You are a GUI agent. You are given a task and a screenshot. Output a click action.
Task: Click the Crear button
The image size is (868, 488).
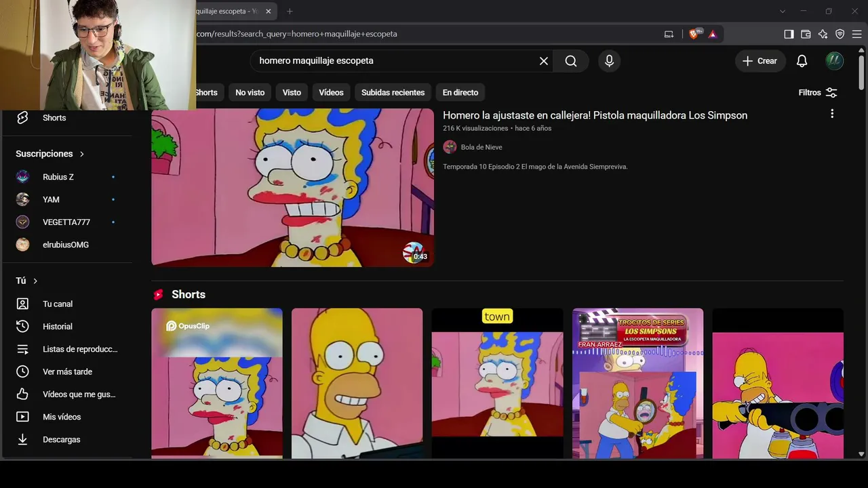click(760, 61)
